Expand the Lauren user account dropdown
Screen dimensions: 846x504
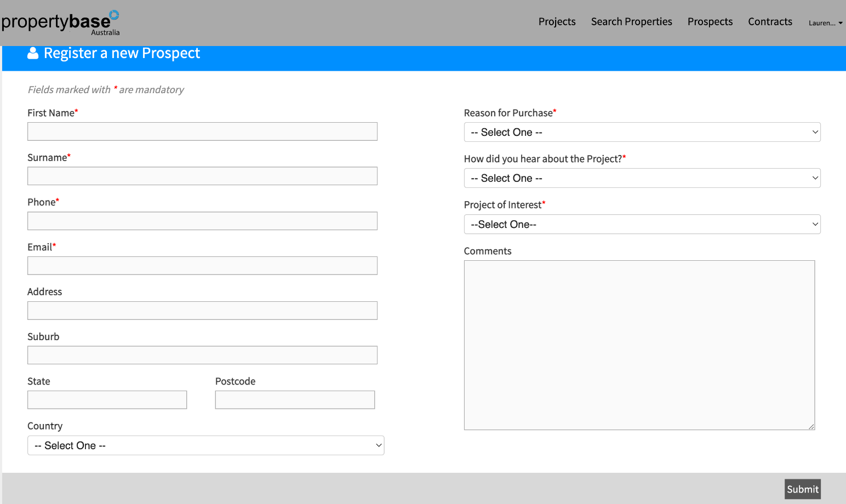click(825, 23)
